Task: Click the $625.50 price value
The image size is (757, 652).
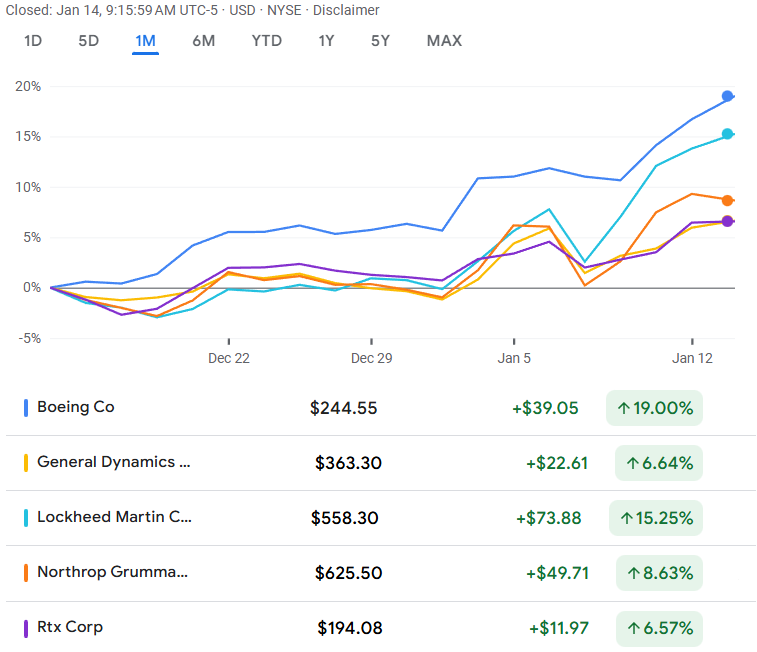Action: click(x=348, y=573)
